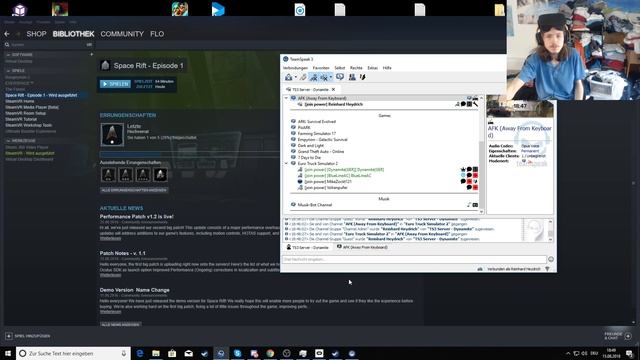The image size is (640, 360).
Task: Open the Verbindungen menu in TeamSpeak
Action: tap(295, 68)
